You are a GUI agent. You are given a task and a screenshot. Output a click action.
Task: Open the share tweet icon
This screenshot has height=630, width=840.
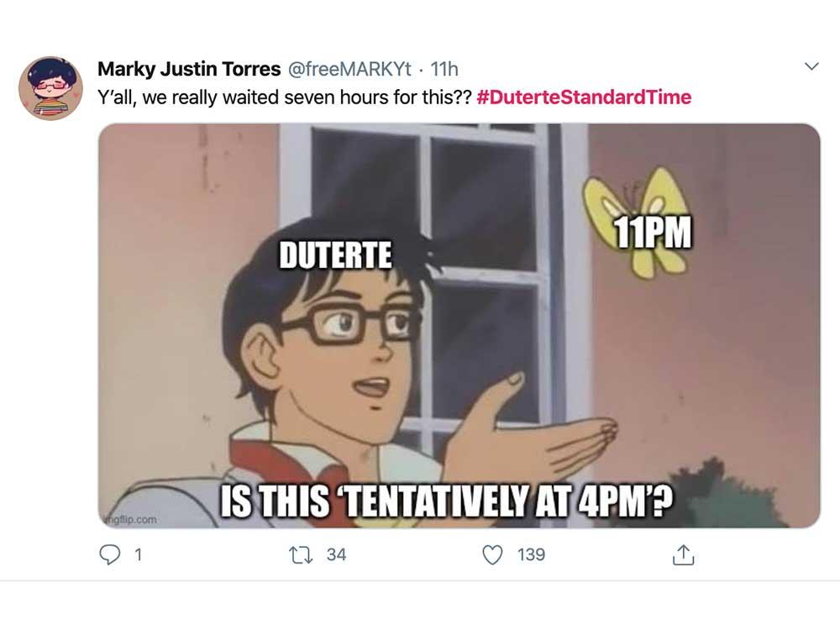click(684, 554)
